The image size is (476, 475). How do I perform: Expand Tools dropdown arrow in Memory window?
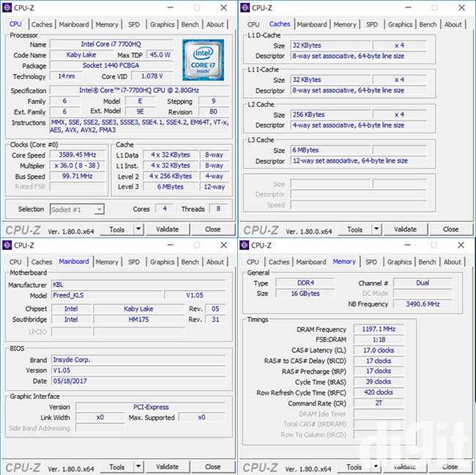tap(376, 466)
